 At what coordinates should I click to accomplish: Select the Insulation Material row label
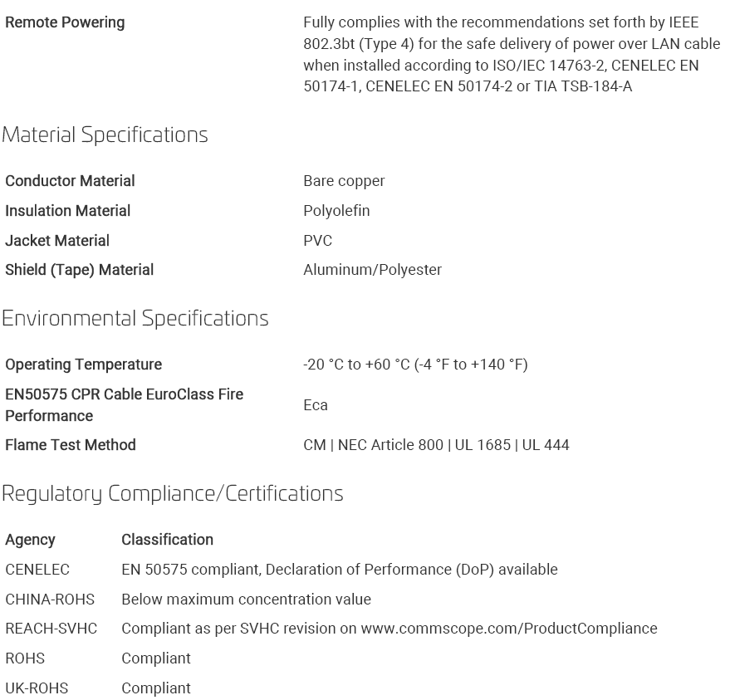click(67, 211)
